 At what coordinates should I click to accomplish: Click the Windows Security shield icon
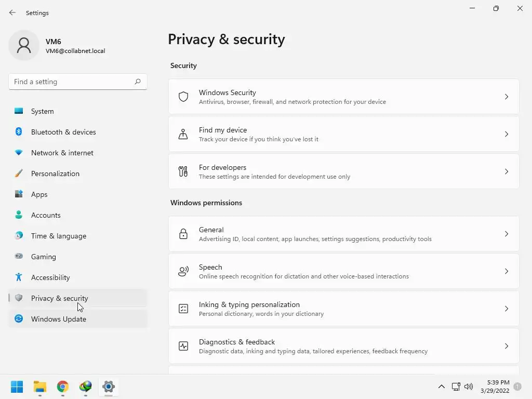[183, 97]
